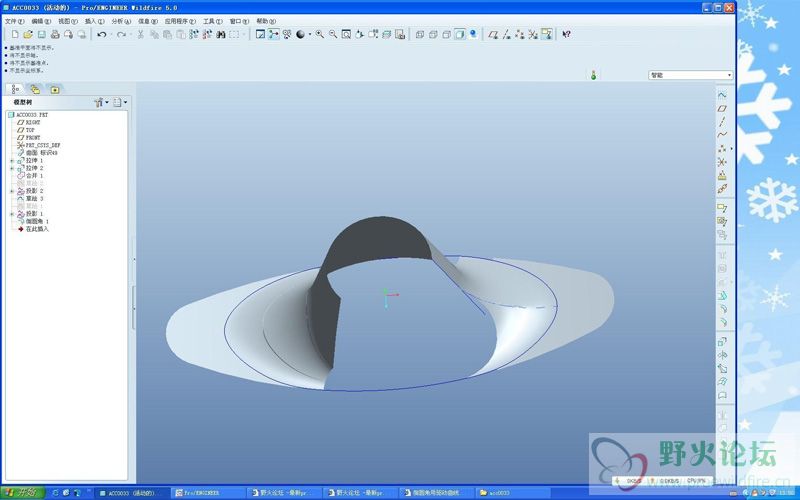Open the 文件 menu
Image resolution: width=800 pixels, height=500 pixels.
(x=14, y=21)
